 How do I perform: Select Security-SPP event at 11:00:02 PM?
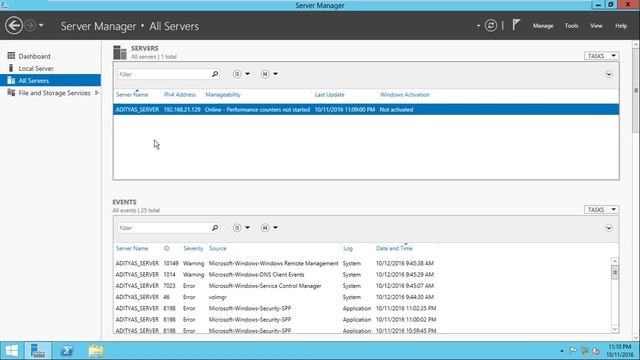pyautogui.click(x=362, y=320)
